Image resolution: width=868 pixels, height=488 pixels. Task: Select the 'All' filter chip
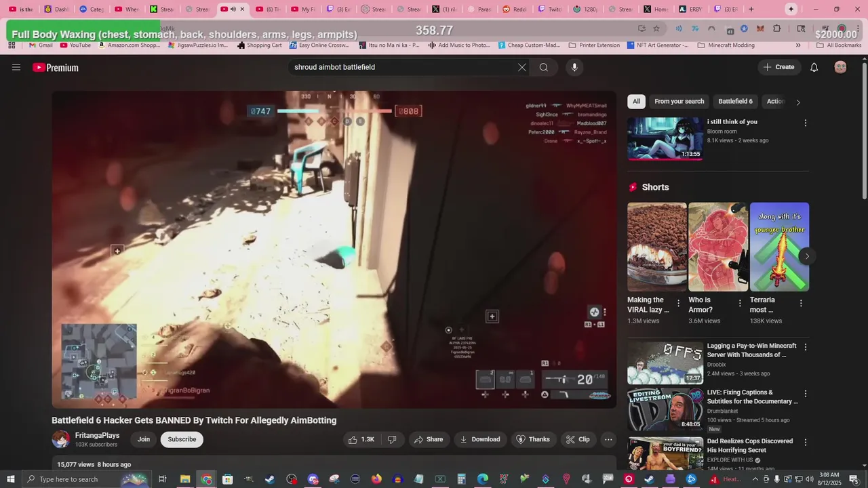pos(636,102)
